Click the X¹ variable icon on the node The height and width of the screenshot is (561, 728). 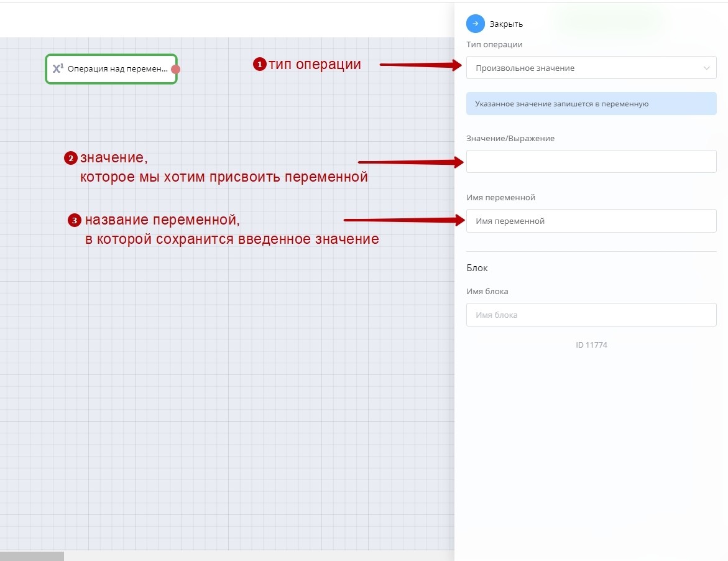tap(58, 69)
